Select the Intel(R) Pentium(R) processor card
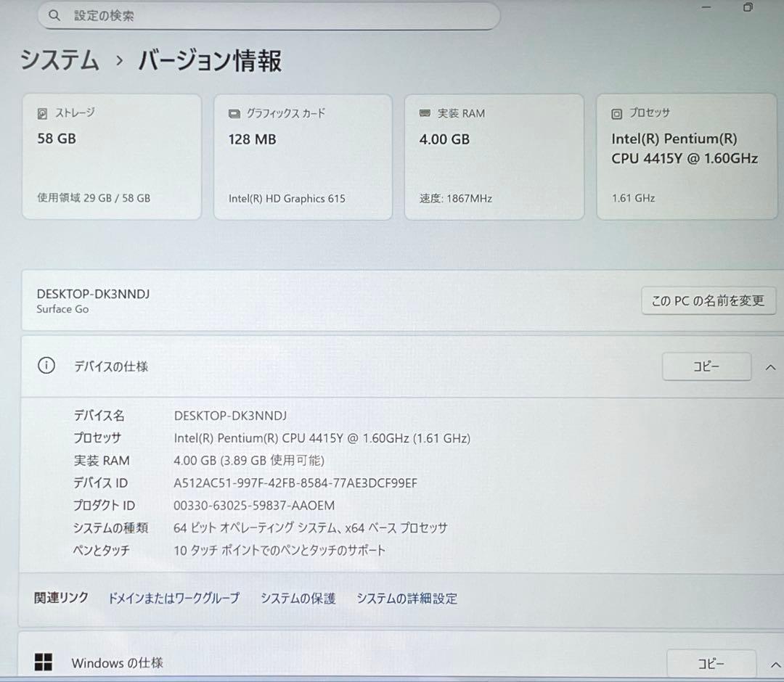The image size is (784, 682). click(x=685, y=156)
